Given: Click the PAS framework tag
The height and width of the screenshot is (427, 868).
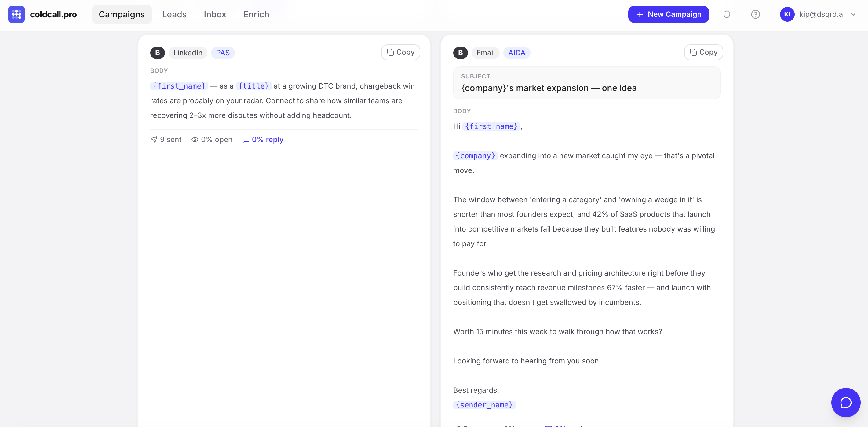Looking at the screenshot, I should click(223, 53).
